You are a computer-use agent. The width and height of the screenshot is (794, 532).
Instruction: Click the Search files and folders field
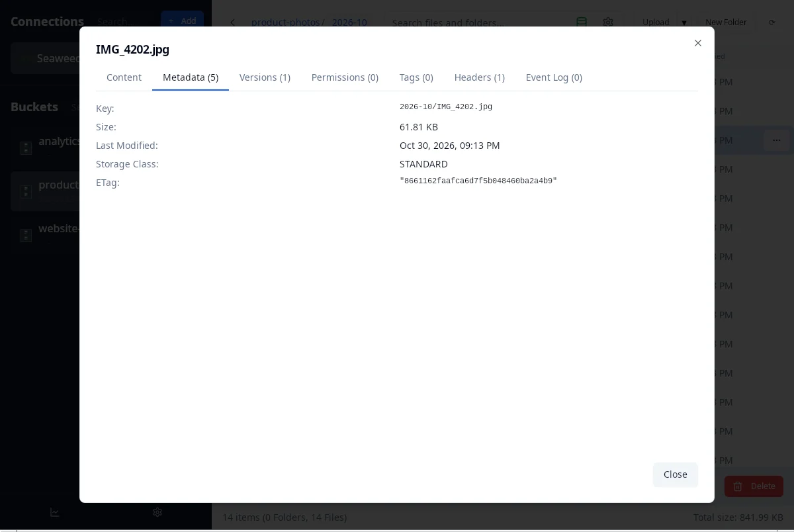[476, 22]
